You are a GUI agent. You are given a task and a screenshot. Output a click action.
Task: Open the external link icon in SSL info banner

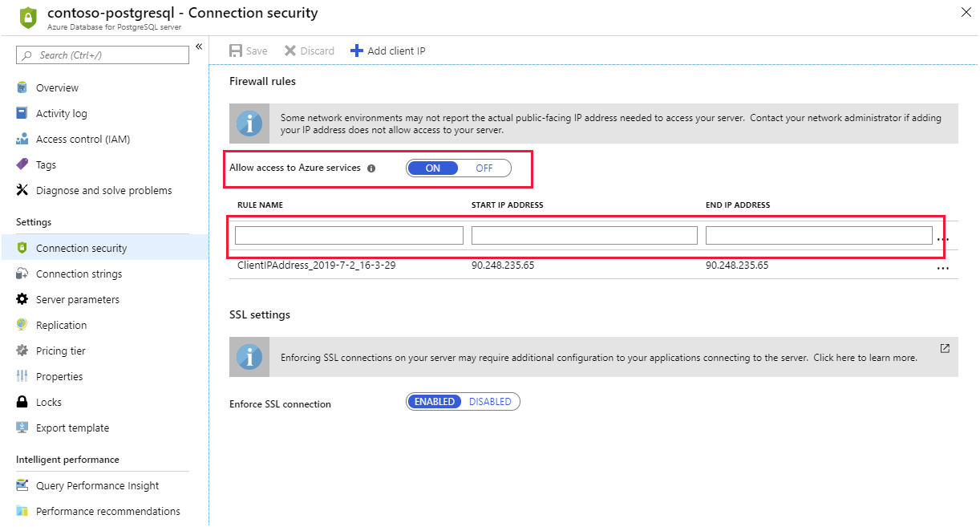(x=945, y=348)
